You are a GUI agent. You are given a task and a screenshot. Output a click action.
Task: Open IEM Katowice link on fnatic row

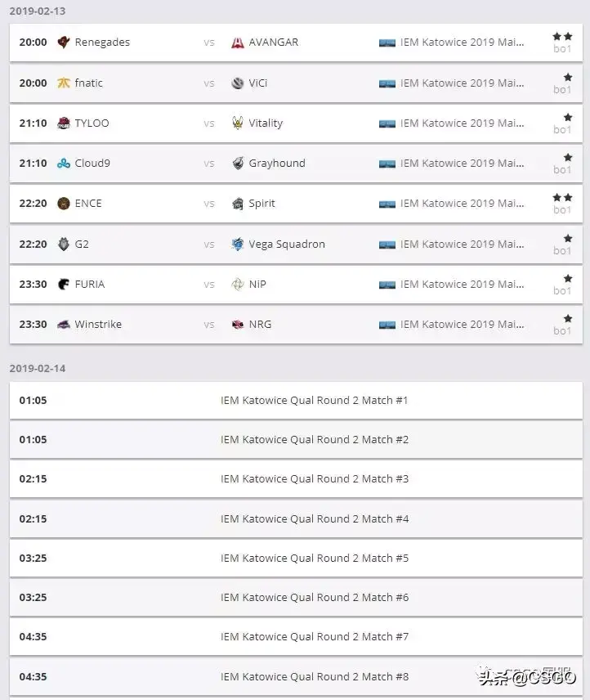click(462, 83)
